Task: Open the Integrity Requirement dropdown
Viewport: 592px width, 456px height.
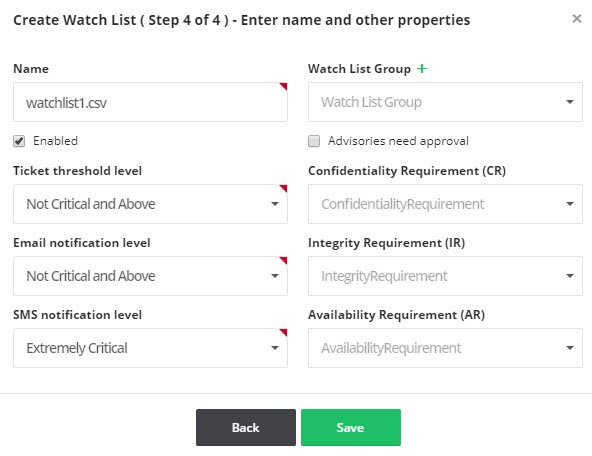Action: (x=445, y=276)
